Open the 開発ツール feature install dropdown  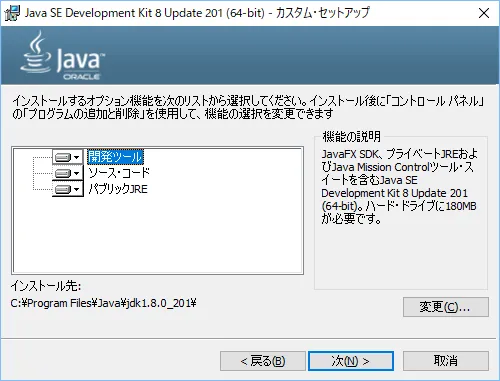coord(68,157)
